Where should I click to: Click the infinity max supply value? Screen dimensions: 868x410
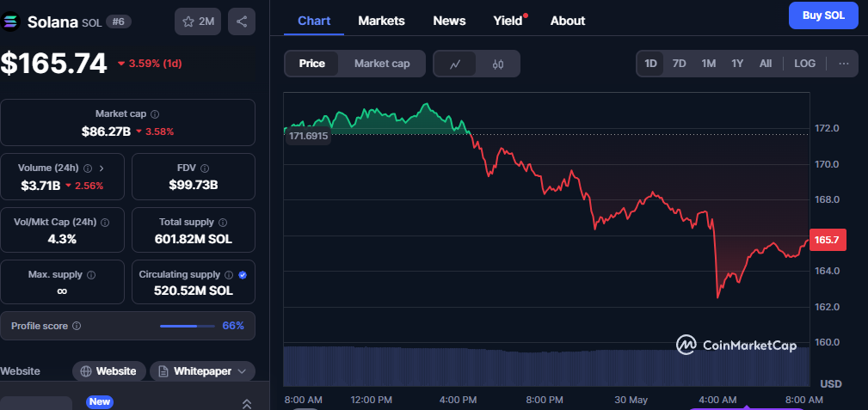click(62, 291)
